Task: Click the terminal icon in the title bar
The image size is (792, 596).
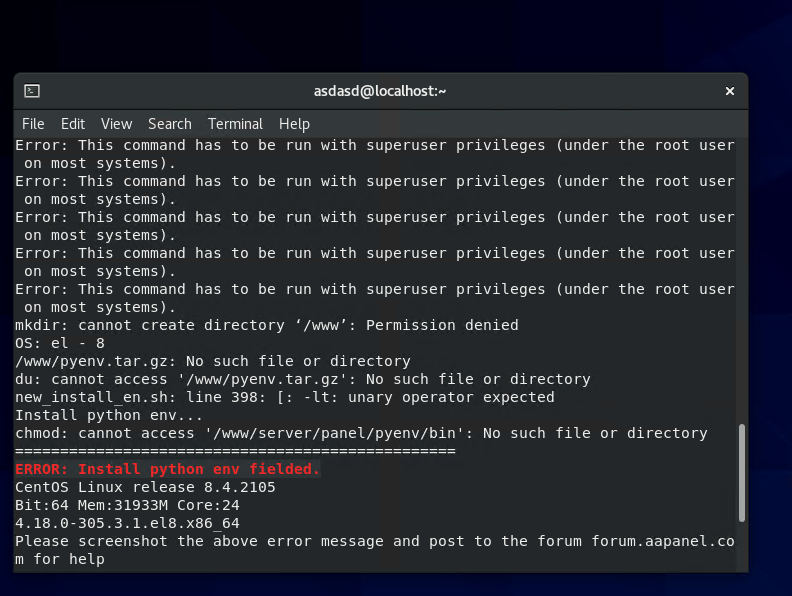Action: pyautogui.click(x=32, y=91)
